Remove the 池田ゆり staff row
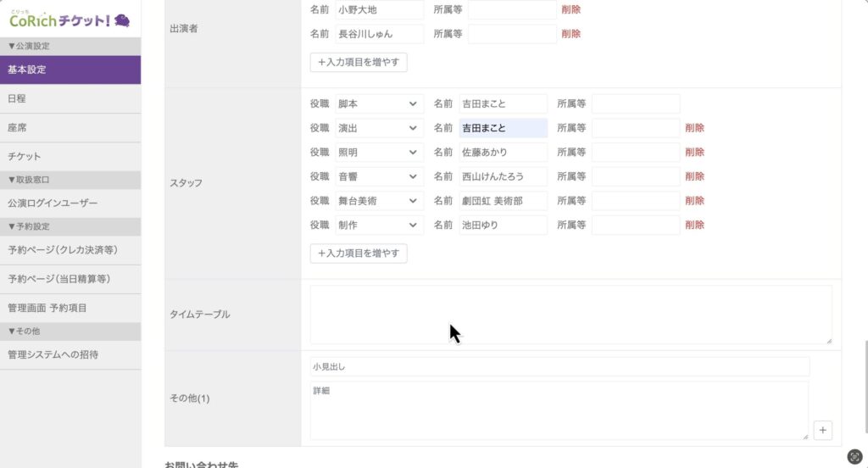Screen dimensions: 868x468 coord(694,226)
